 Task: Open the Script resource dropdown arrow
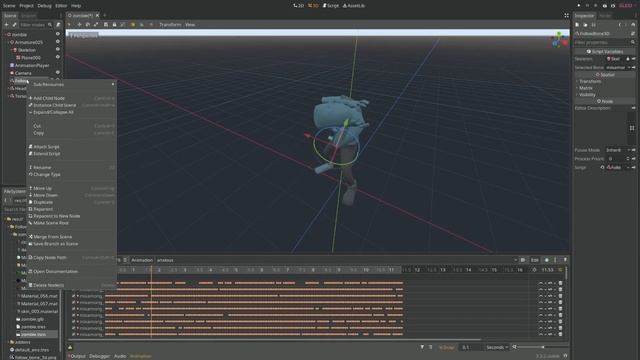tap(629, 167)
